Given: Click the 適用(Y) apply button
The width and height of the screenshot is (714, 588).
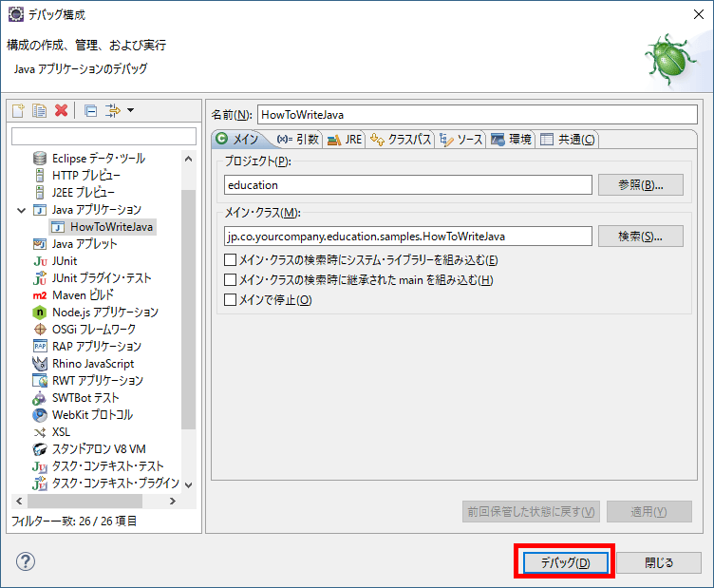Looking at the screenshot, I should 649,511.
